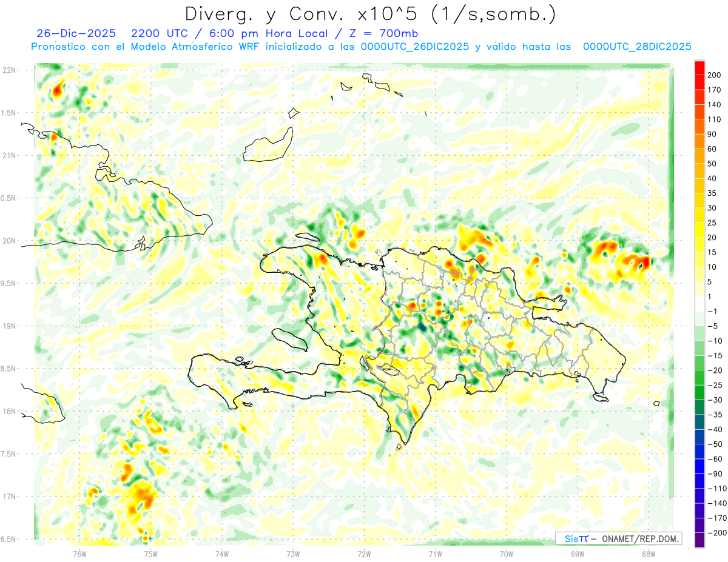The image size is (728, 562).
Task: Click the '-140' color bar label
Action: [x=717, y=503]
